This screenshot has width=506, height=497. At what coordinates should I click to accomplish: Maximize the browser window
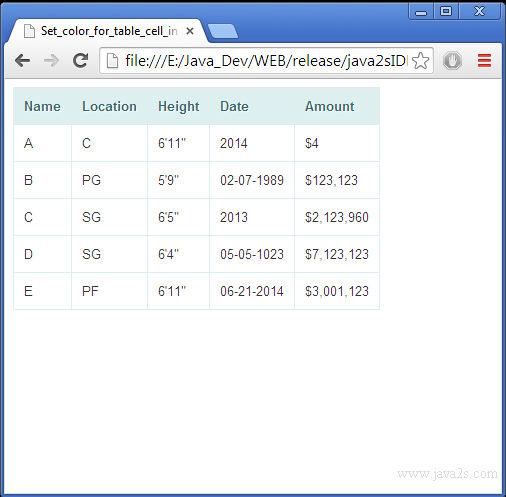point(446,12)
